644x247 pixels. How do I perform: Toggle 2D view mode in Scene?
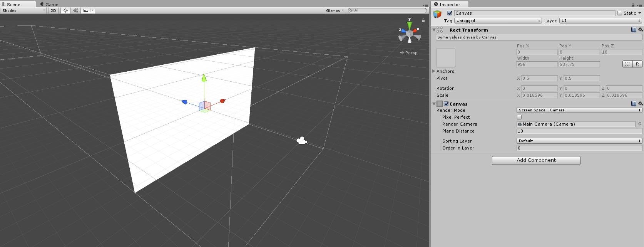pyautogui.click(x=53, y=10)
